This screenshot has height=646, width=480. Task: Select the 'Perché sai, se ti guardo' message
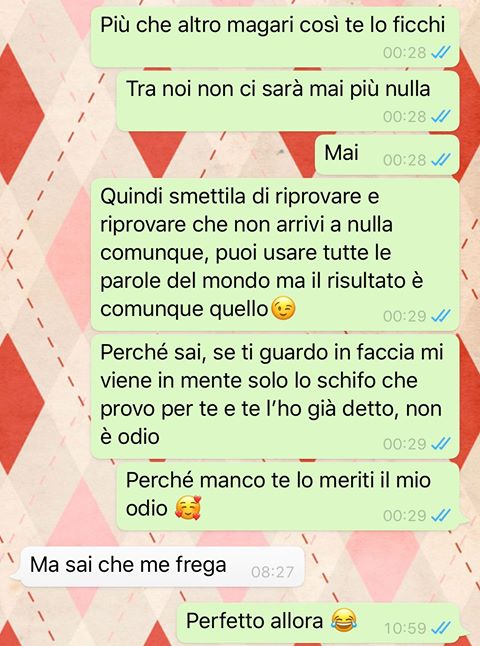pos(275,397)
